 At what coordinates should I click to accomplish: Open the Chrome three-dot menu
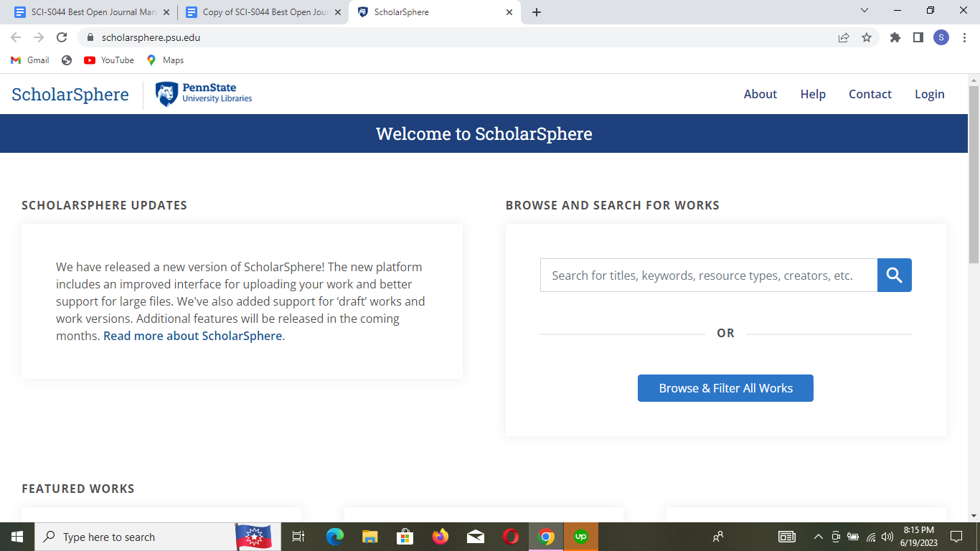(x=964, y=37)
